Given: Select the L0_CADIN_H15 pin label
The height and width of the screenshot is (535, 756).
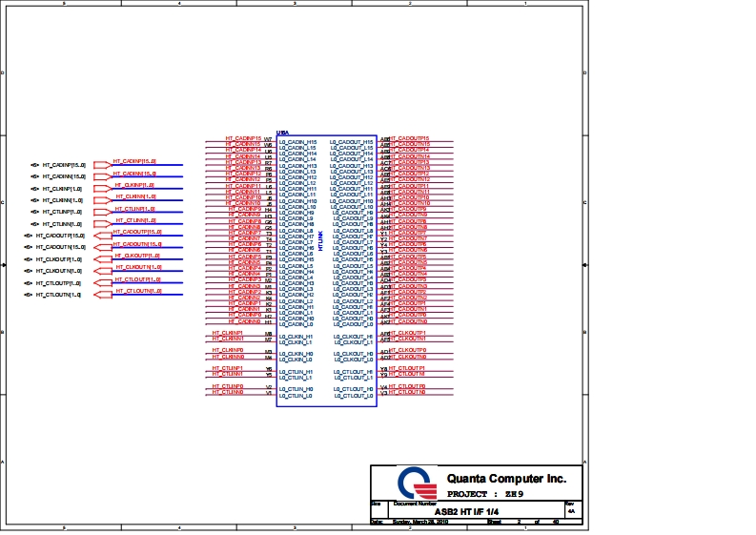Looking at the screenshot, I should click(x=297, y=142).
